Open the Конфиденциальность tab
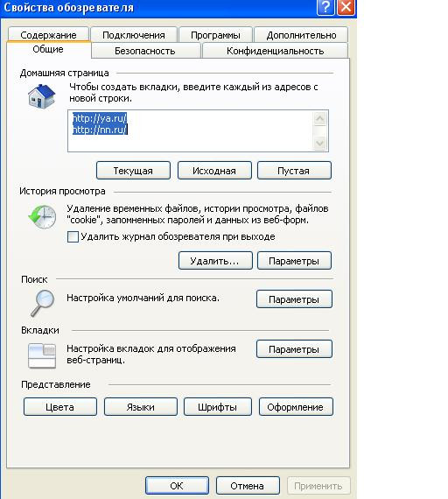Screen dimensions: 448x499 pyautogui.click(x=276, y=51)
